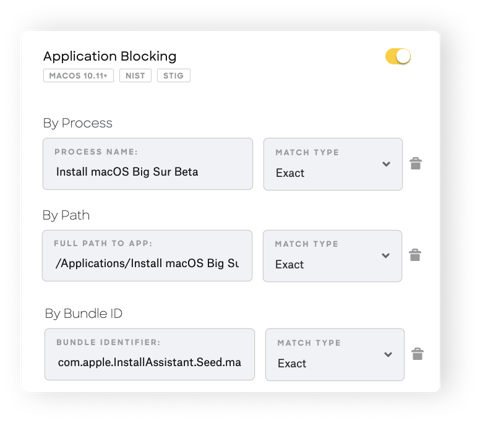Screen dimensions: 480x423
Task: Click the Bundle Identifier input field
Action: coord(150,354)
